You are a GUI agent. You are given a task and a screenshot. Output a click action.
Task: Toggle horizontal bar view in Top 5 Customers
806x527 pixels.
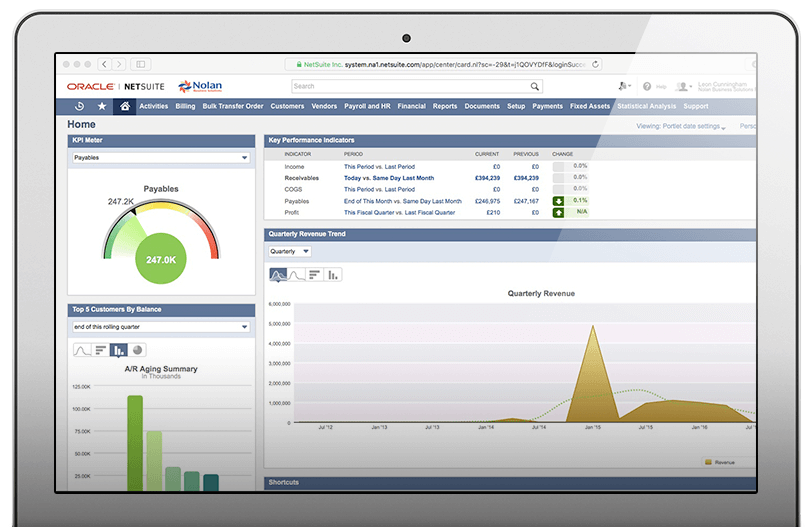tap(101, 350)
